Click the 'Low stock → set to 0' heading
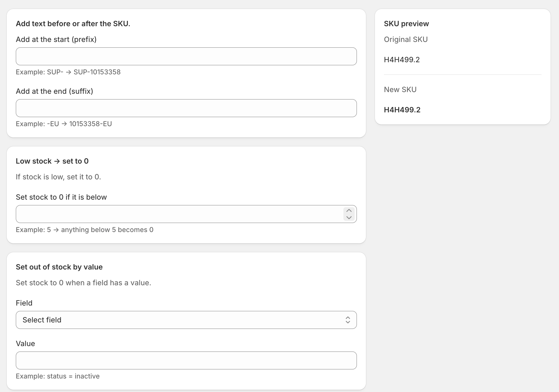This screenshot has width=559, height=392. tap(52, 161)
